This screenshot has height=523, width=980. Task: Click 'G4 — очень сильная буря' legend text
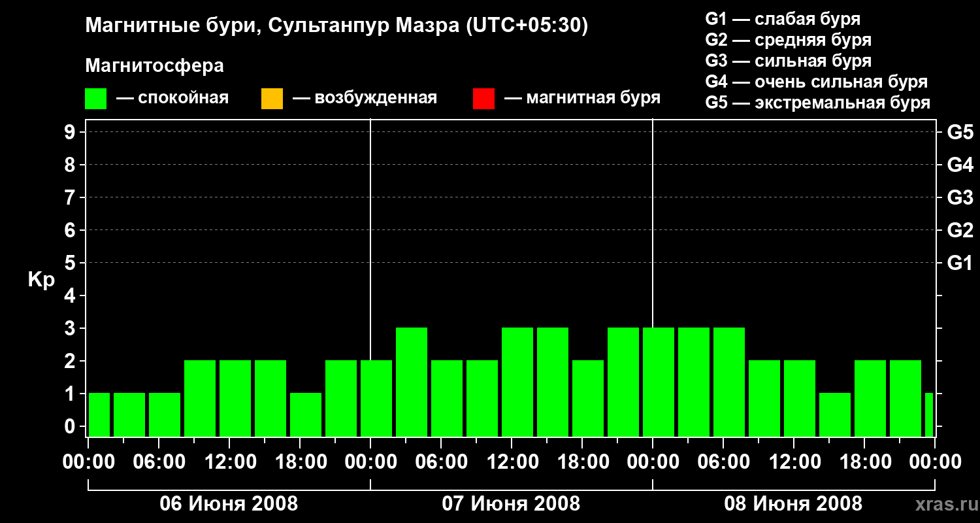pos(817,82)
